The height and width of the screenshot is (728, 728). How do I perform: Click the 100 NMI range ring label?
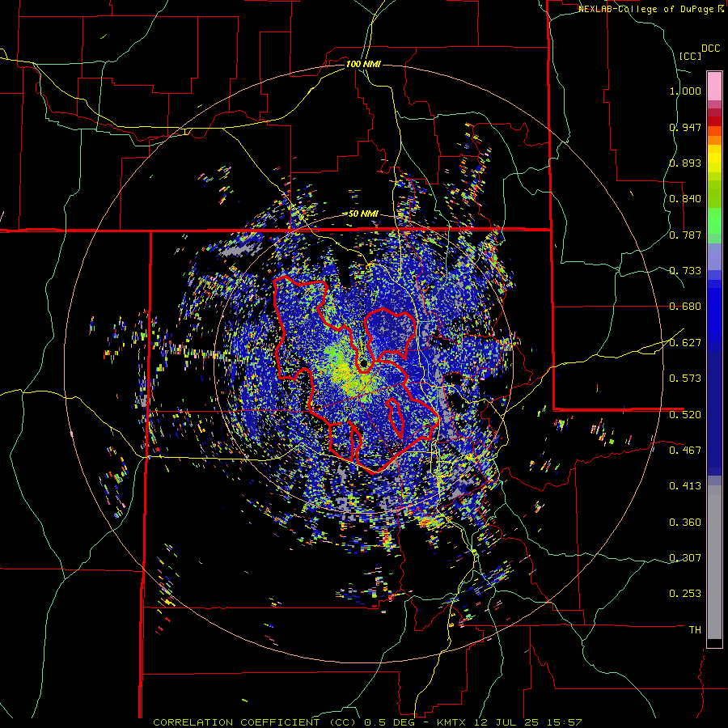point(363,64)
